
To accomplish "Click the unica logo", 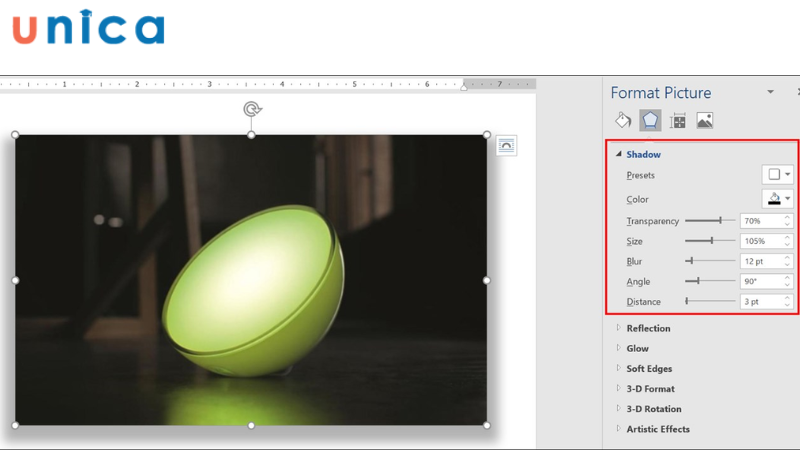I will 88,27.
